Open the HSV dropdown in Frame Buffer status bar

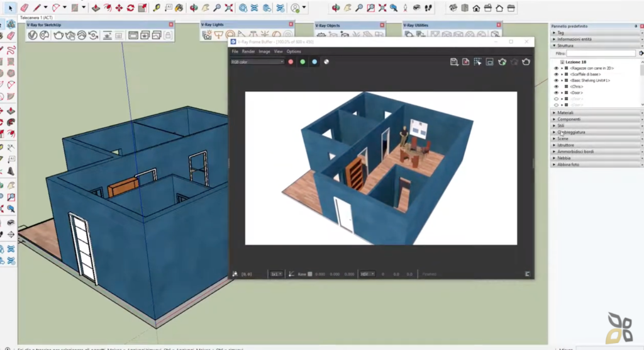click(x=367, y=274)
